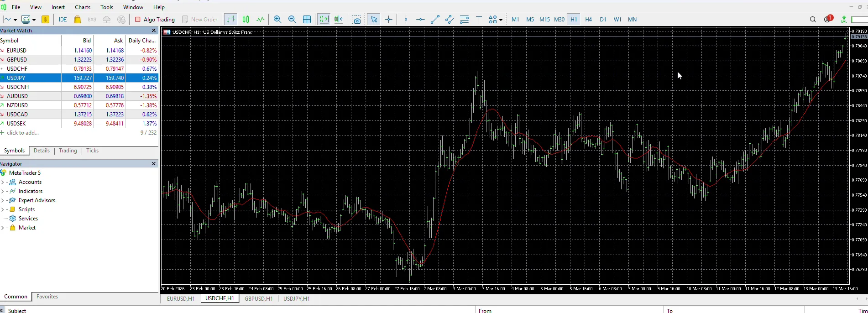Screen dimensions: 868x313
Task: Select the crosshair tool
Action: (388, 20)
